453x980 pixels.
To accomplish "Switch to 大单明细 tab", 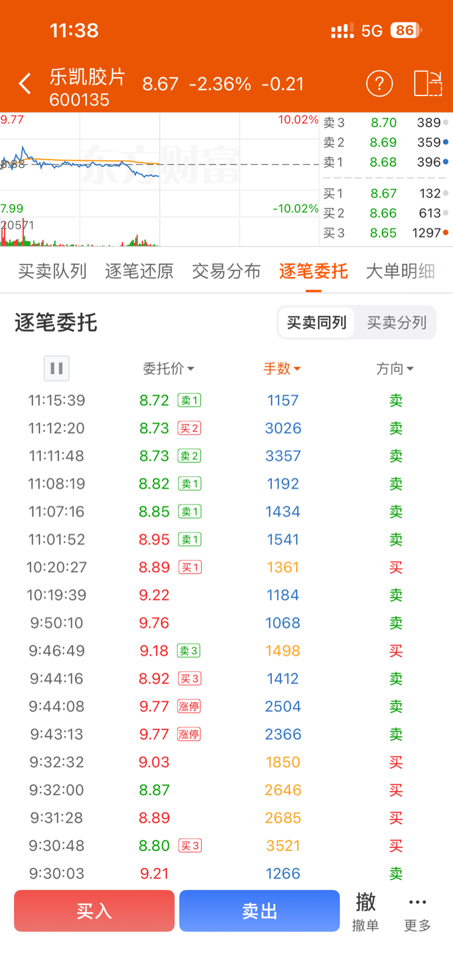I will click(x=401, y=271).
